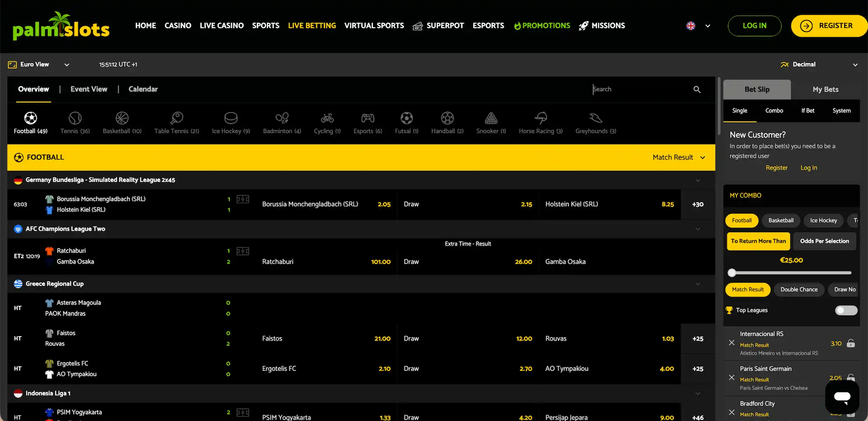Open the Basketball sport icon
Image resolution: width=868 pixels, height=421 pixels.
coord(122,118)
